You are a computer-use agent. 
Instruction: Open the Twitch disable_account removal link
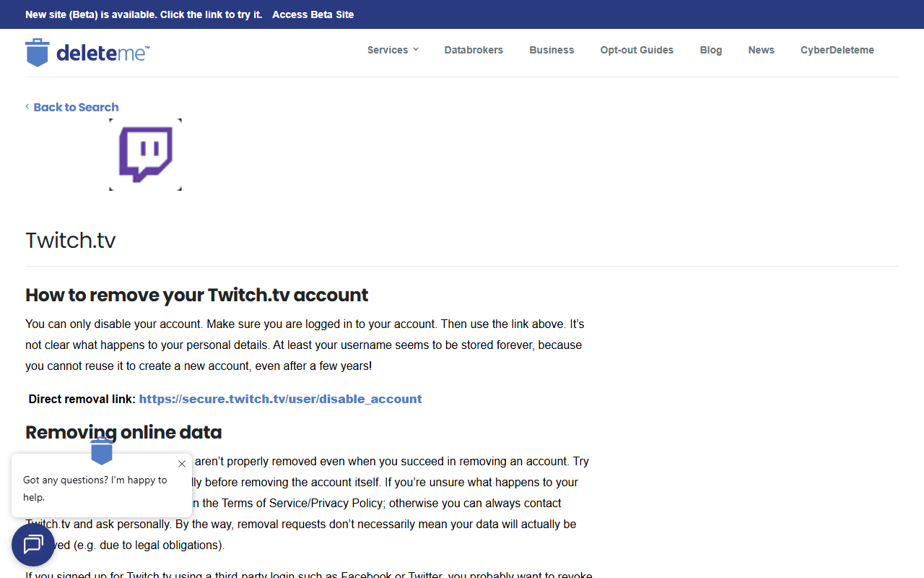280,399
